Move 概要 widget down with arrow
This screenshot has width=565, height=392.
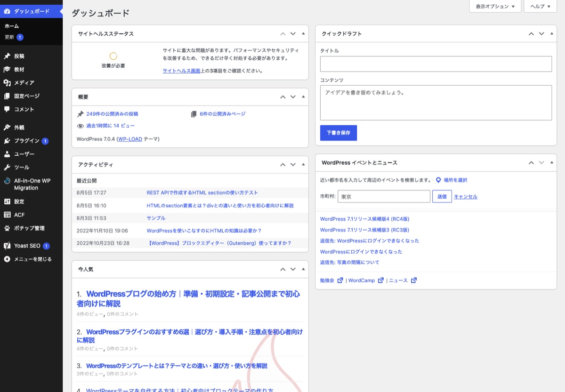click(x=293, y=97)
